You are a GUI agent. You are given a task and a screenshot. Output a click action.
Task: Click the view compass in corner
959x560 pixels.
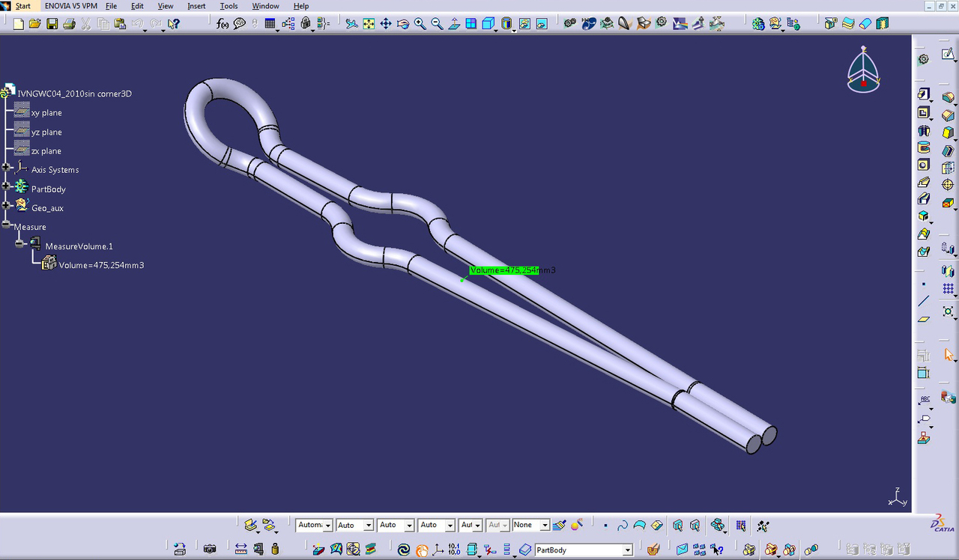863,70
